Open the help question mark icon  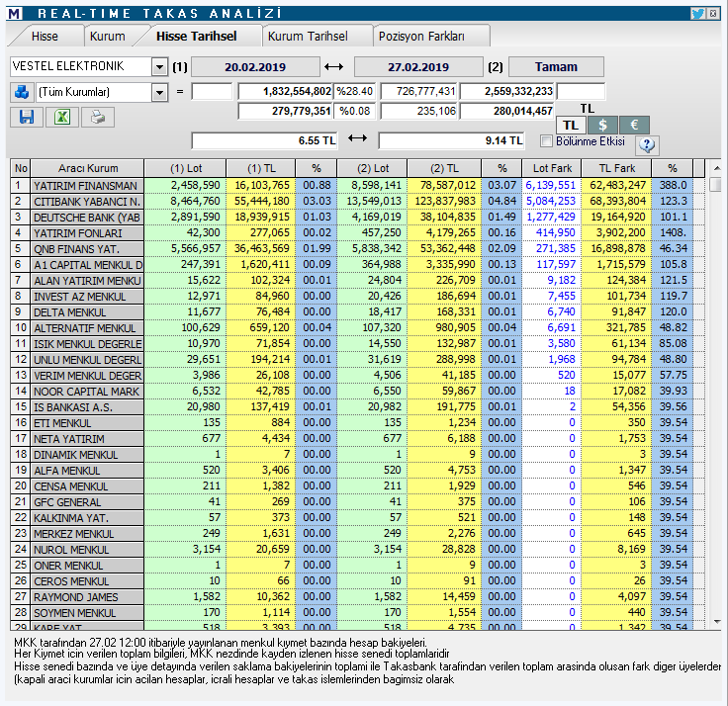[646, 145]
